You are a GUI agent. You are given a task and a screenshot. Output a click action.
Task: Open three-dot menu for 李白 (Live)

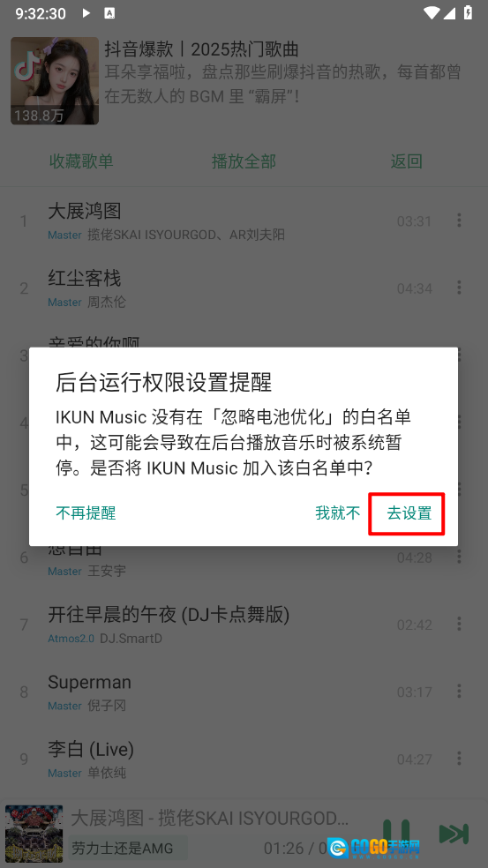click(459, 759)
